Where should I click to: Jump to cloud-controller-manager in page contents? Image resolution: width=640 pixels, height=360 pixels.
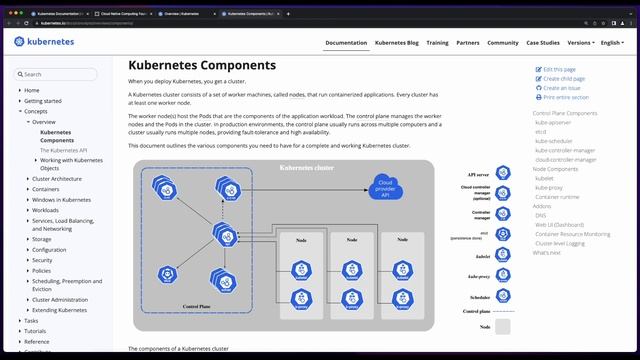(x=566, y=160)
